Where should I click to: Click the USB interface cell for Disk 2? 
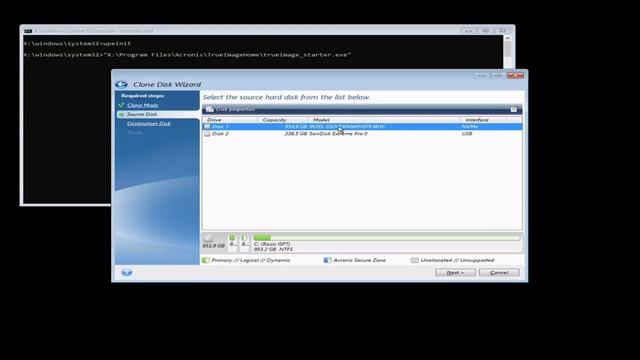click(x=467, y=134)
